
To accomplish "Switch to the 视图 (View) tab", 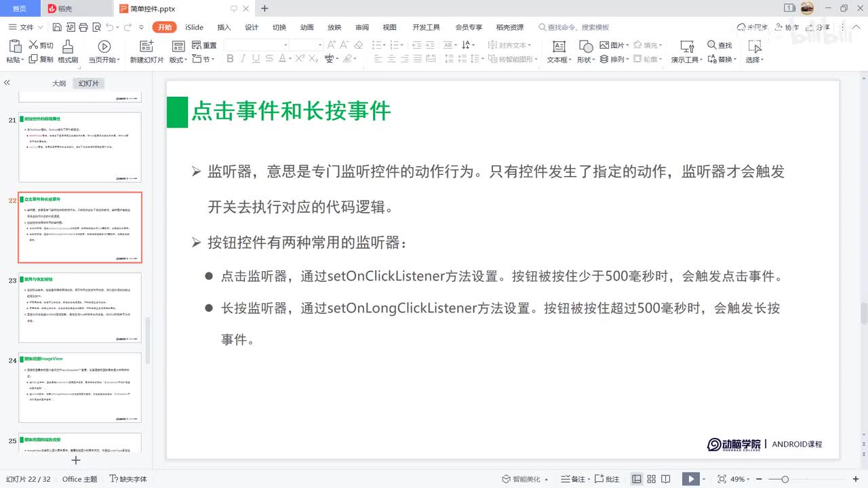I will (389, 27).
